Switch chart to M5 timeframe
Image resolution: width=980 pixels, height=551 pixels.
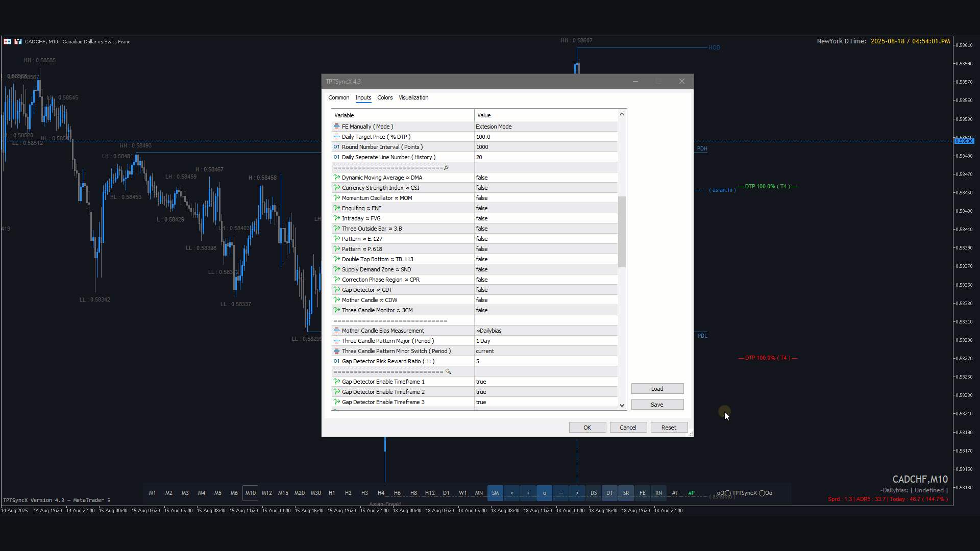(217, 493)
